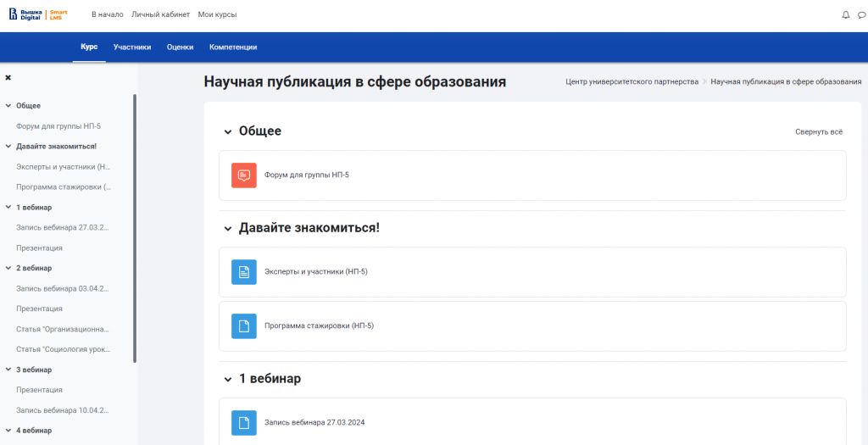Viewport: 868px width, 445px height.
Task: Switch to the Участники tab
Action: 132,47
